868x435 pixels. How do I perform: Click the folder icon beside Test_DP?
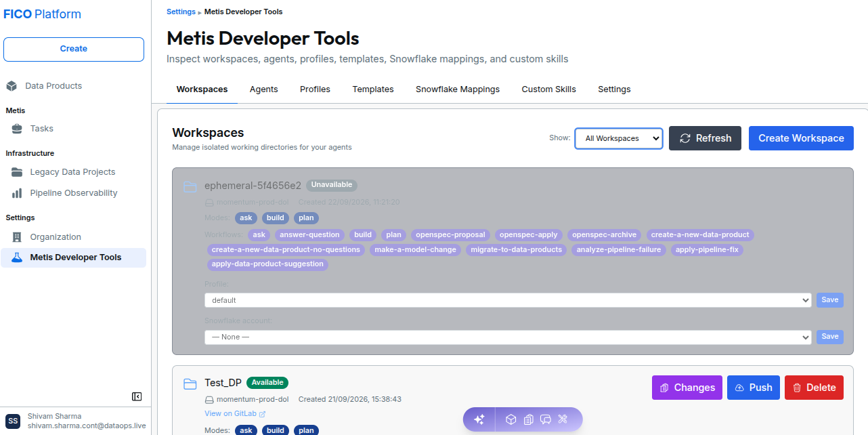(190, 384)
